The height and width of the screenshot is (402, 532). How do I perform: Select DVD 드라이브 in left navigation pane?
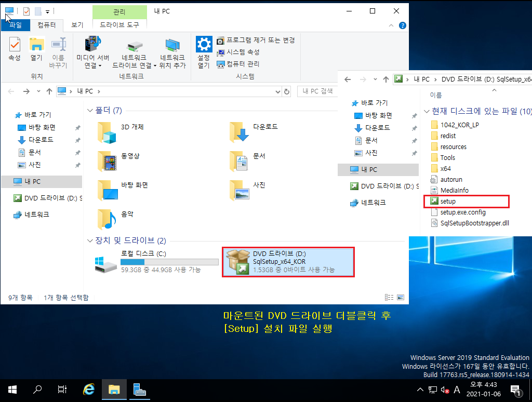click(x=47, y=198)
